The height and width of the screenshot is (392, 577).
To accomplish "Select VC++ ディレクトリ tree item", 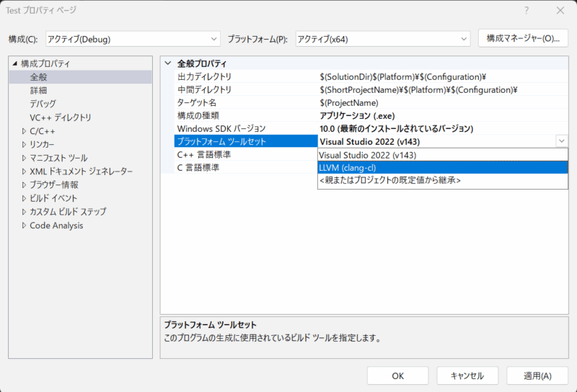I will [x=61, y=117].
